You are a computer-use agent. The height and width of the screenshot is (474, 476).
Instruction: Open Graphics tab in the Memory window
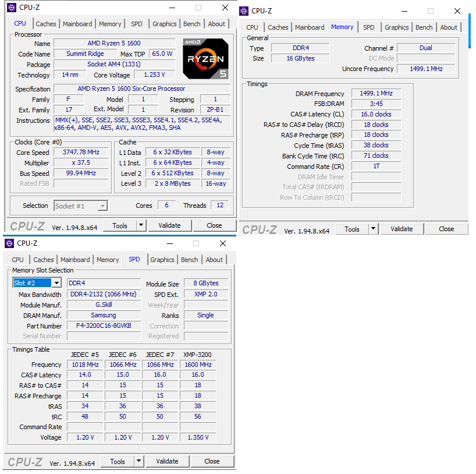(397, 27)
